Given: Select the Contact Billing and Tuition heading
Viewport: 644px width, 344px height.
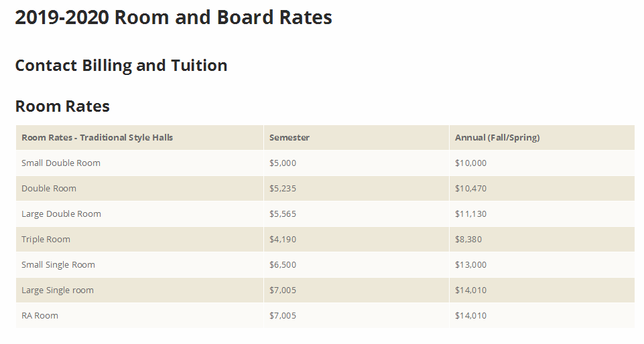Looking at the screenshot, I should [121, 66].
